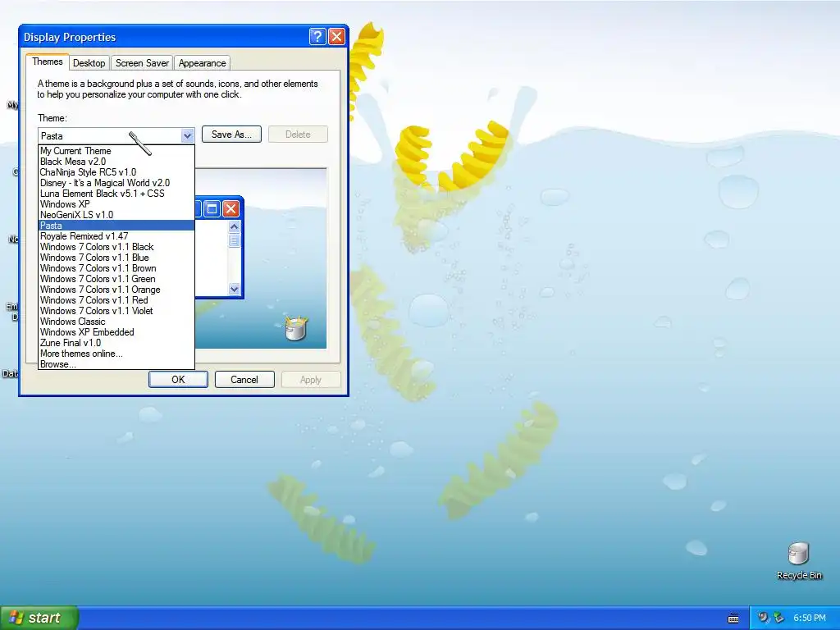
Task: Select the Windows Classic theme
Action: point(116,322)
